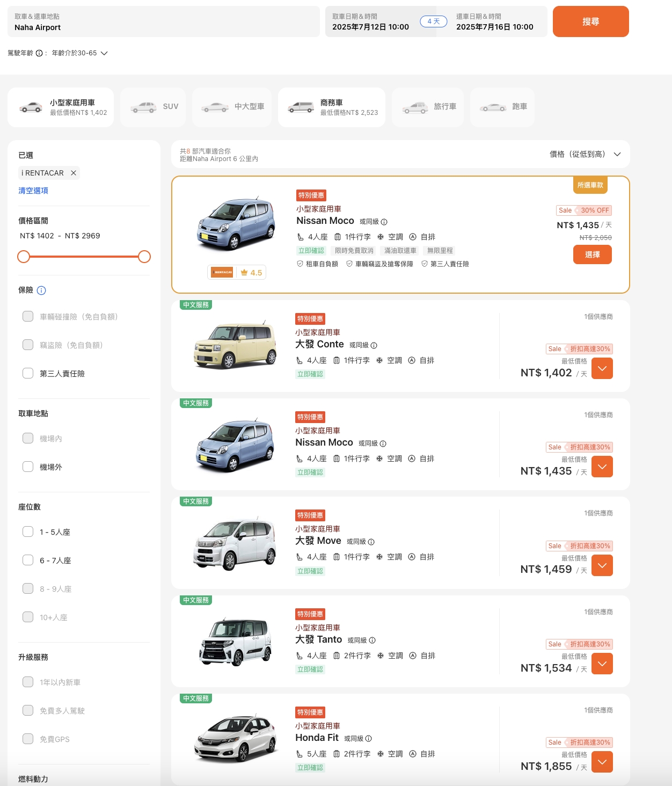Select the 商務車 category tab

pyautogui.click(x=332, y=107)
